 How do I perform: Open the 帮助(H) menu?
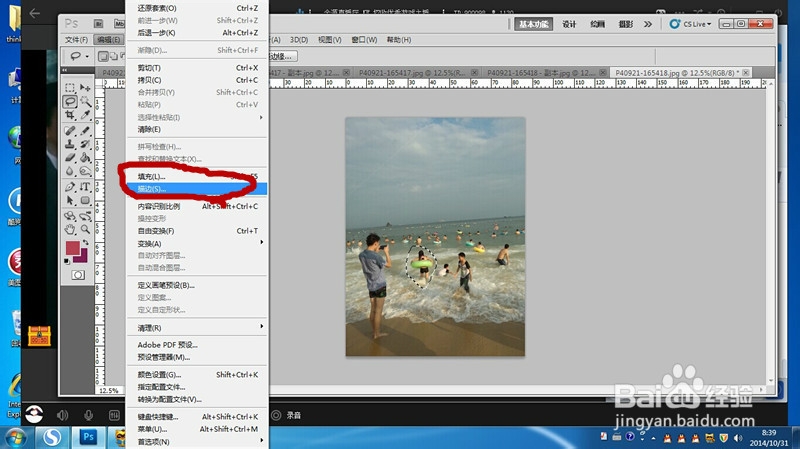pos(399,39)
